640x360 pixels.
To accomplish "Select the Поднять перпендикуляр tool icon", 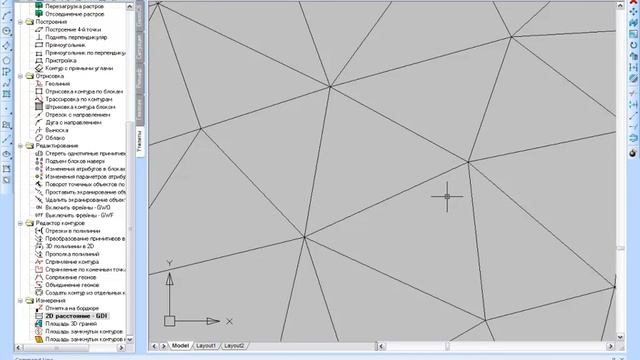I will tap(39, 37).
